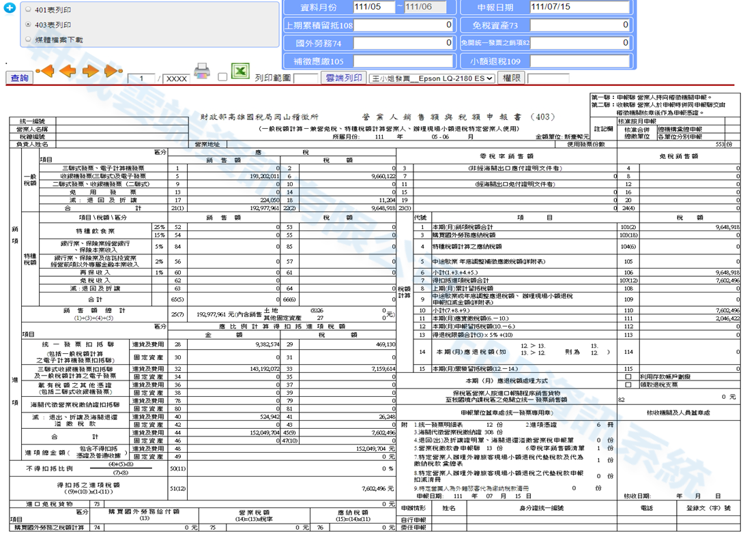Go to the previous page arrow
This screenshot has height=540, width=756.
[68, 72]
